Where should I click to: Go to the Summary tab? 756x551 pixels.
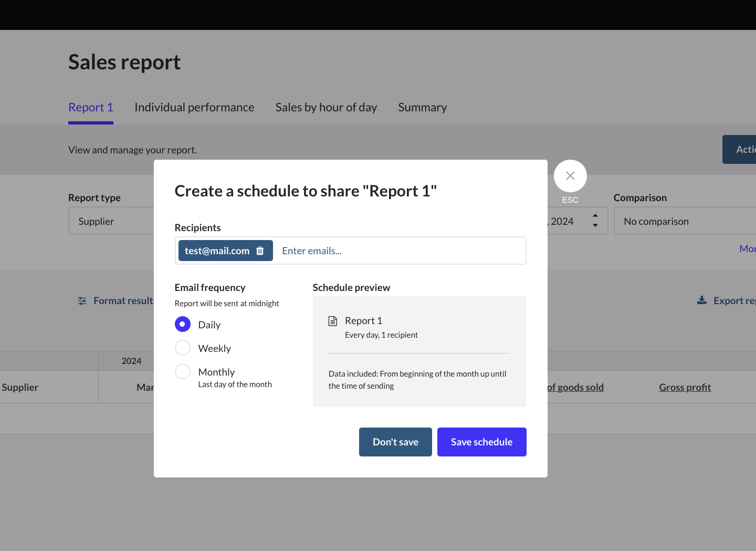422,108
